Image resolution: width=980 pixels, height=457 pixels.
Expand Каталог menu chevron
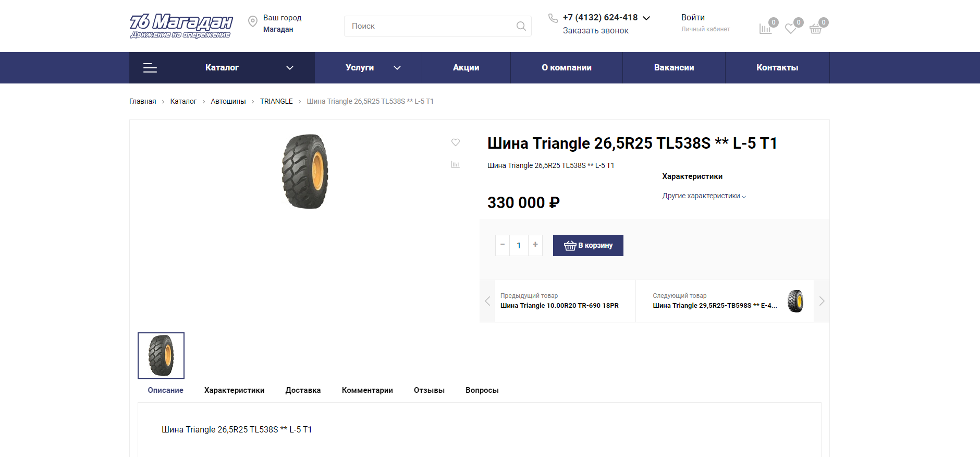290,68
